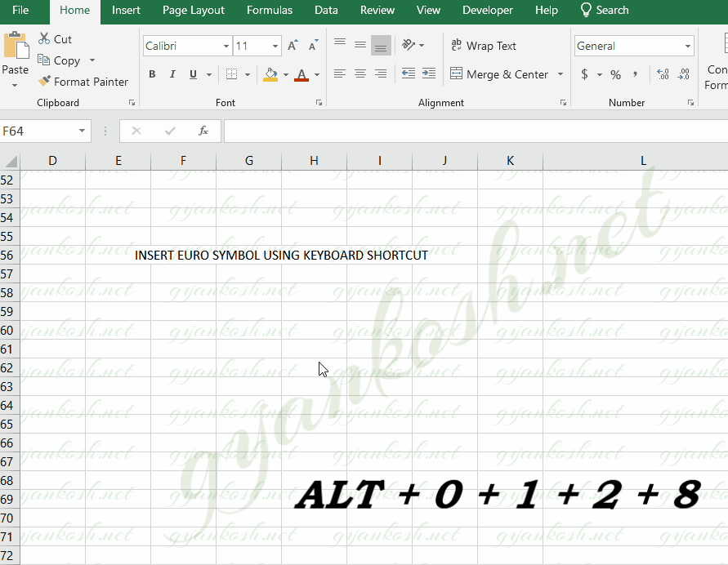This screenshot has height=565, width=728.
Task: Switch to View tab
Action: (428, 10)
